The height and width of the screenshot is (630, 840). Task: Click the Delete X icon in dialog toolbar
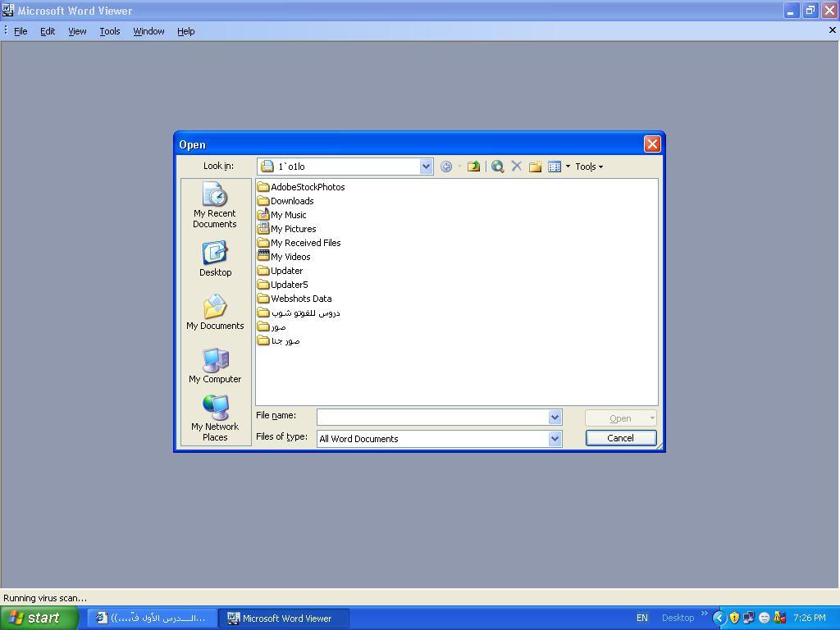[x=517, y=166]
